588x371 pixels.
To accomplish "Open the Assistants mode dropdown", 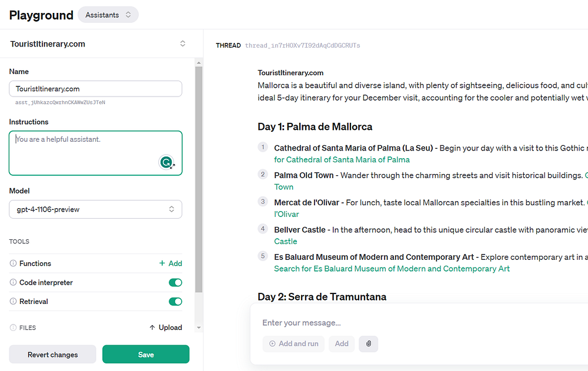I will pos(108,15).
